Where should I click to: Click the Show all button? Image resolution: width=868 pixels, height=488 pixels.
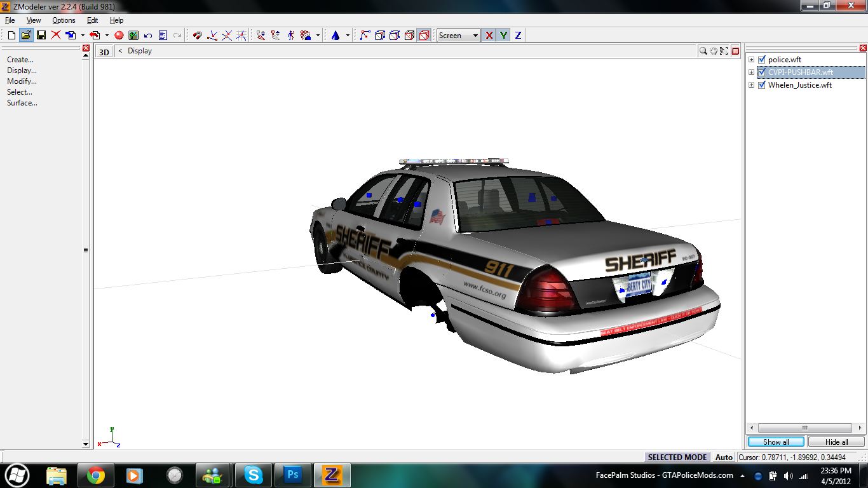point(776,442)
